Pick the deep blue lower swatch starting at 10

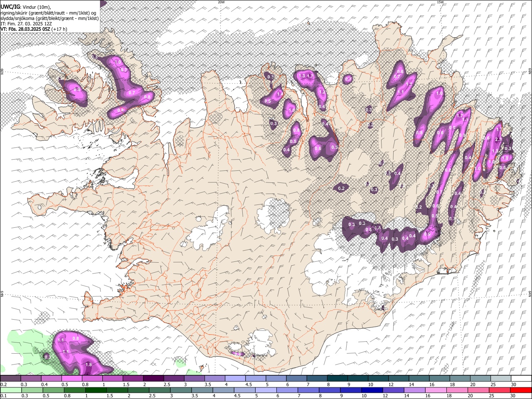(372, 390)
